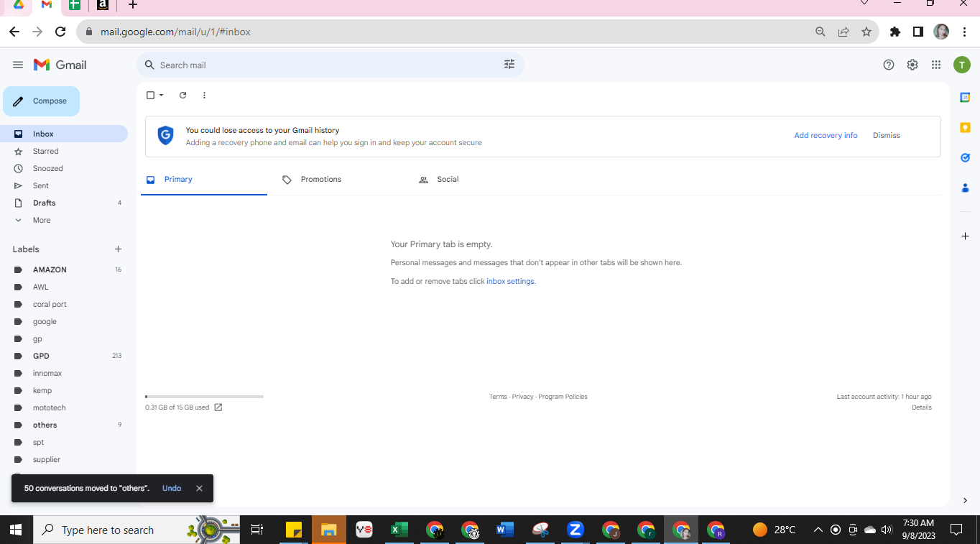
Task: Open the Starred folder
Action: tap(64, 151)
